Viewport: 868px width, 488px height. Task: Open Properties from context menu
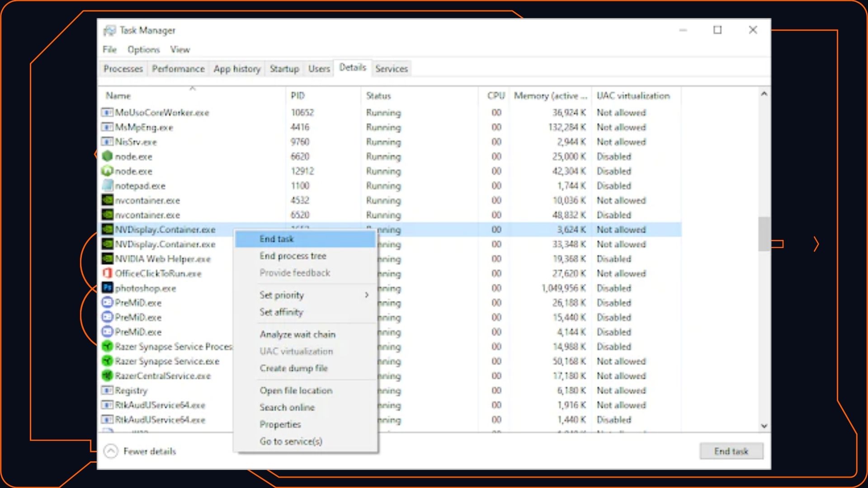pos(306,424)
